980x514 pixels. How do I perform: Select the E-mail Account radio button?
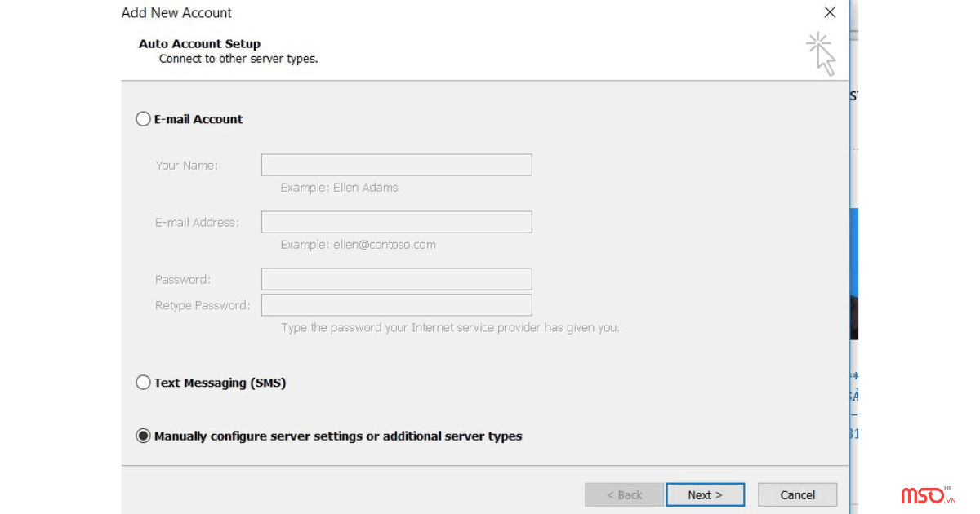pos(143,118)
